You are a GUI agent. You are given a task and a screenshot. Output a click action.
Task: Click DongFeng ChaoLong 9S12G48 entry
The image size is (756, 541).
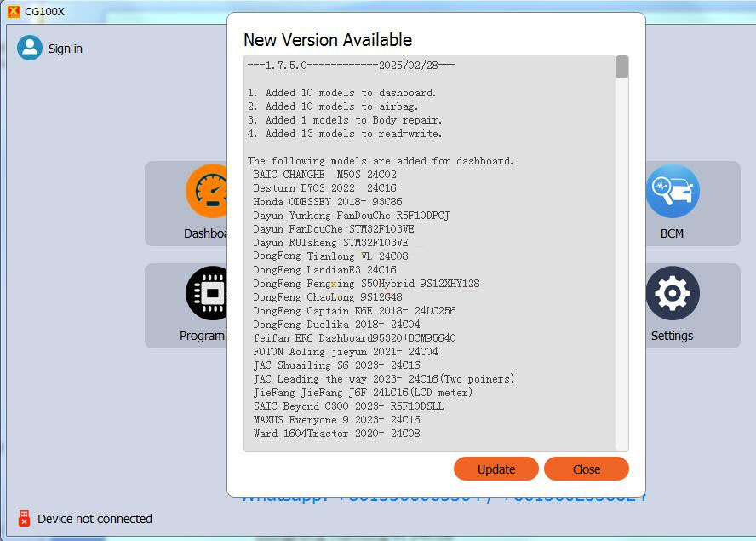pyautogui.click(x=328, y=297)
